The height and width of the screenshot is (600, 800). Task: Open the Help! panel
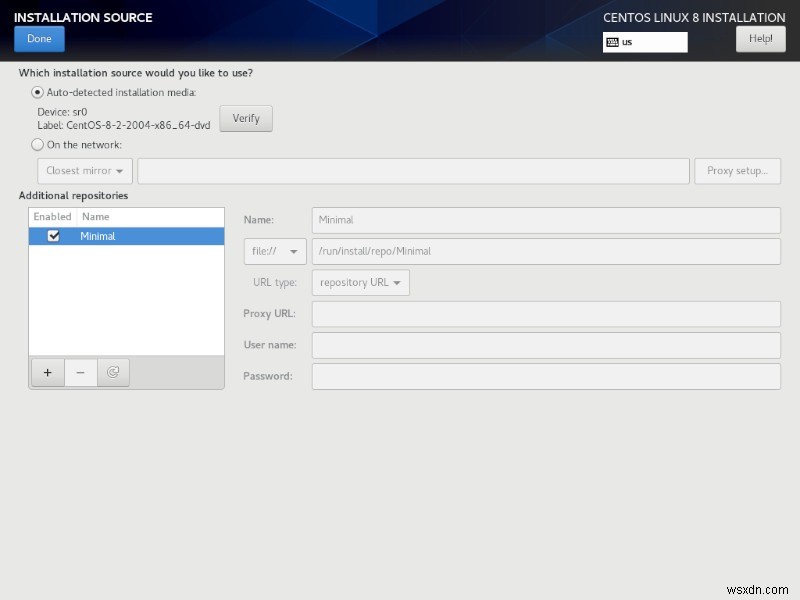(x=761, y=38)
